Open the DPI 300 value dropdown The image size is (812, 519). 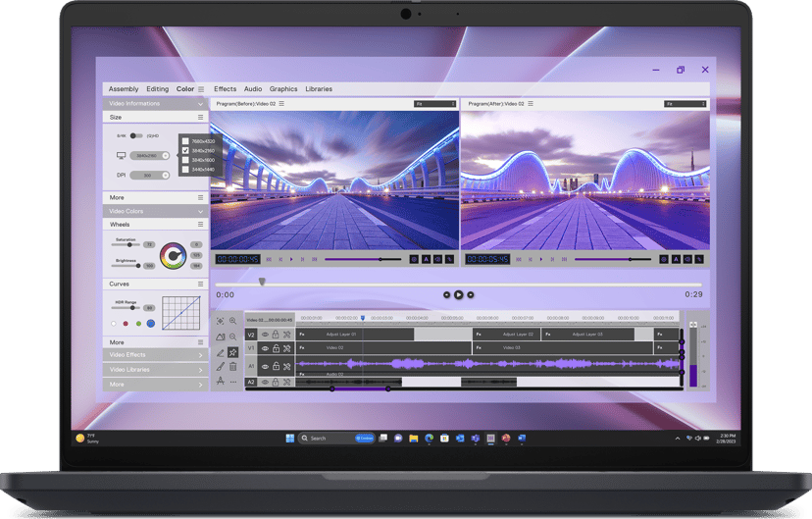pos(150,175)
